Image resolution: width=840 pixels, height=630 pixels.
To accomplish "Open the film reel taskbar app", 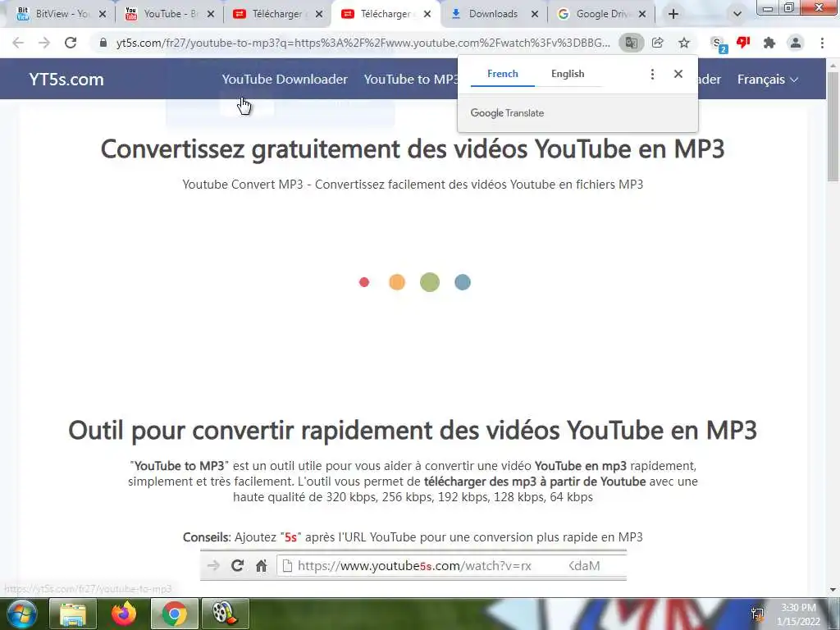I will click(226, 614).
